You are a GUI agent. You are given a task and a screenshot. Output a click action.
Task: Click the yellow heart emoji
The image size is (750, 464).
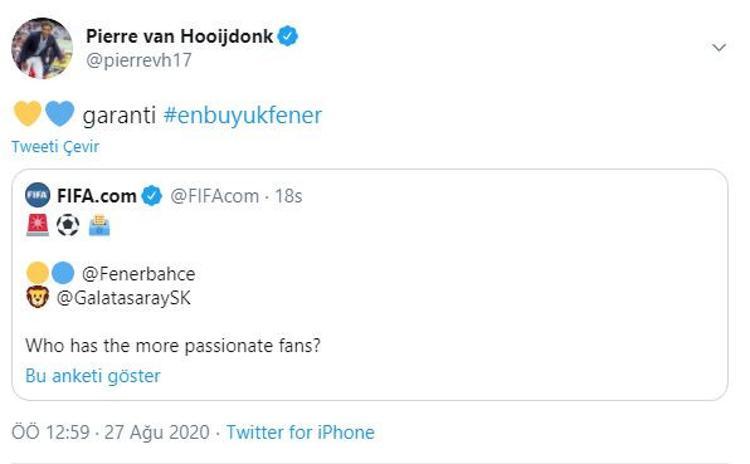pyautogui.click(x=28, y=115)
